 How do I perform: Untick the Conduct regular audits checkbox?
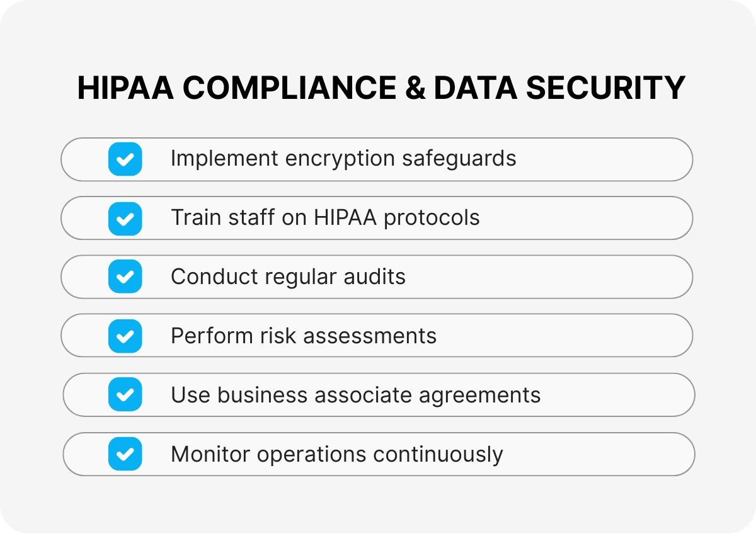(125, 277)
